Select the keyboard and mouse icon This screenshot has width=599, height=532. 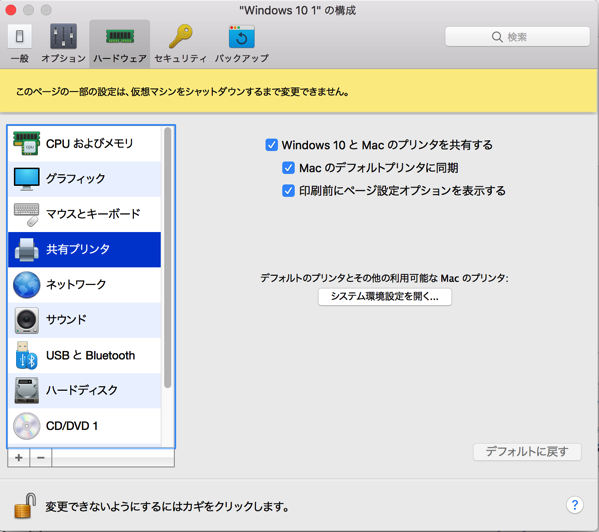(26, 214)
